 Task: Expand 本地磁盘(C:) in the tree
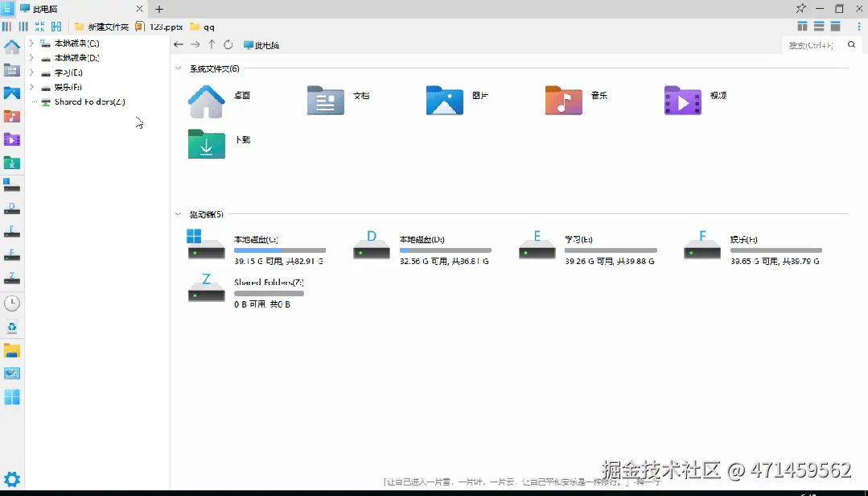click(x=31, y=43)
